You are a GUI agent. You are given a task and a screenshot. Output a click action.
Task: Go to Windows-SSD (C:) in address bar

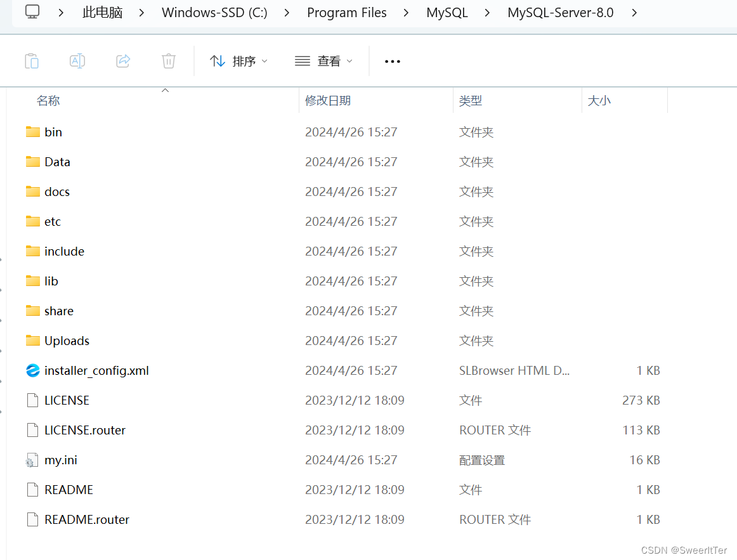pyautogui.click(x=214, y=13)
